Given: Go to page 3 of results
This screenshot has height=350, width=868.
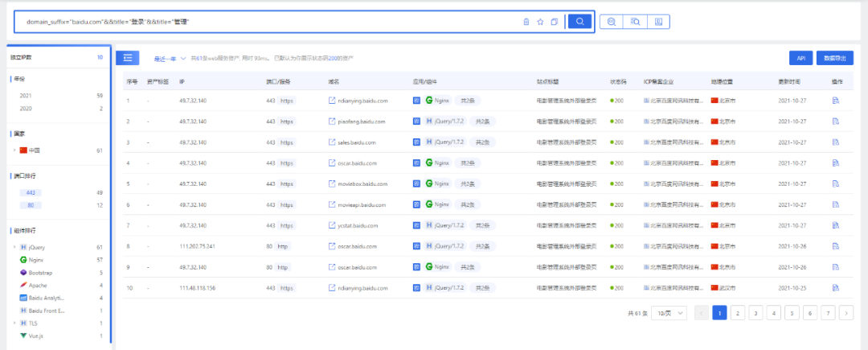Looking at the screenshot, I should [755, 313].
